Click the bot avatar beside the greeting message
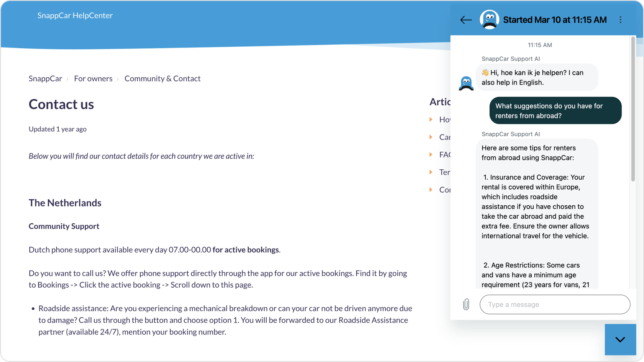 click(x=466, y=83)
